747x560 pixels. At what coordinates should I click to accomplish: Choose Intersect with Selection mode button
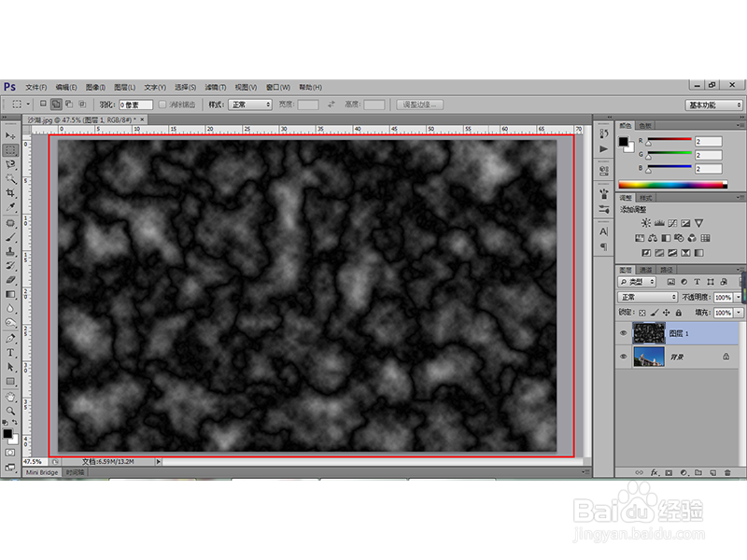(x=82, y=104)
